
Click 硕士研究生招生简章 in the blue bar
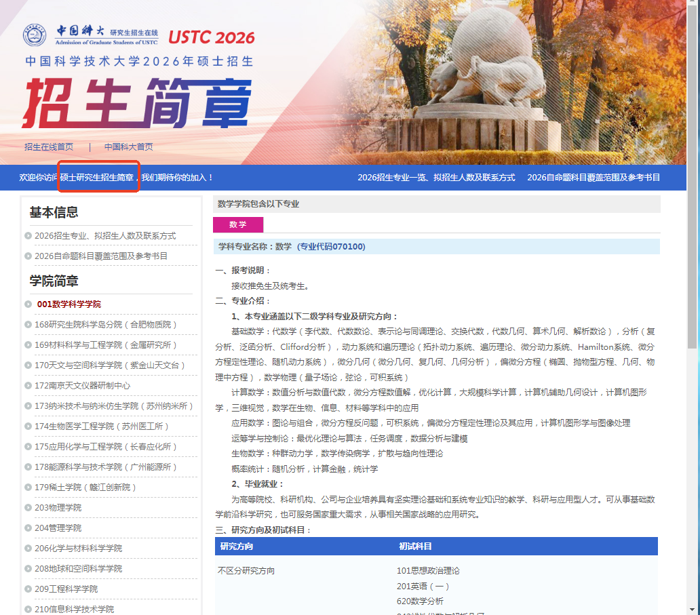pyautogui.click(x=97, y=178)
